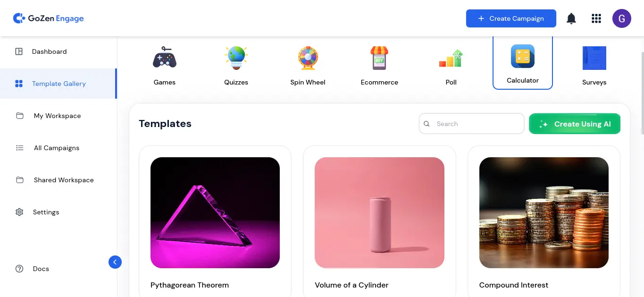Collapse the sidebar with arrow button
644x297 pixels.
pos(115,262)
